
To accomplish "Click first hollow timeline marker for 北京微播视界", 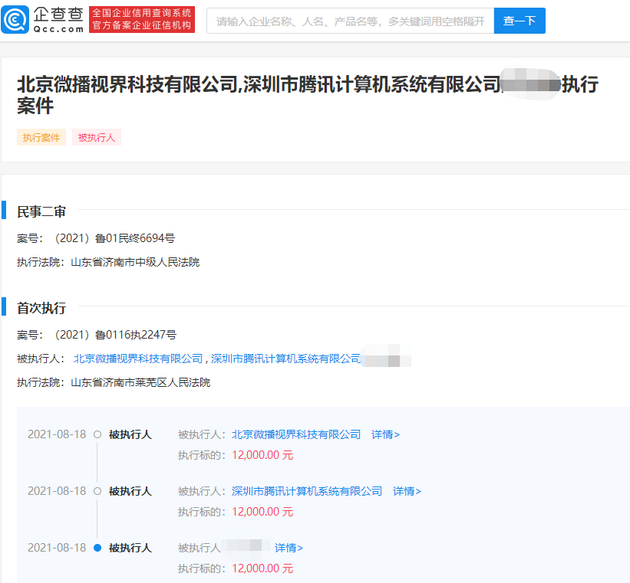I will click(x=97, y=434).
